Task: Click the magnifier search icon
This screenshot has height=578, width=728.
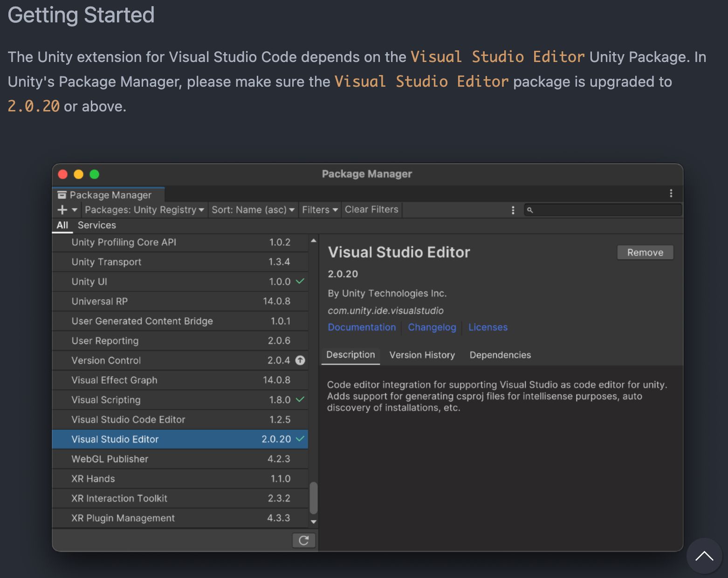Action: tap(530, 210)
